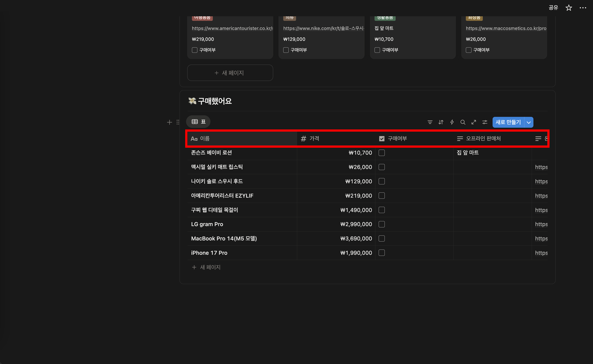
Task: Open view settings sliders icon
Action: tap(485, 122)
